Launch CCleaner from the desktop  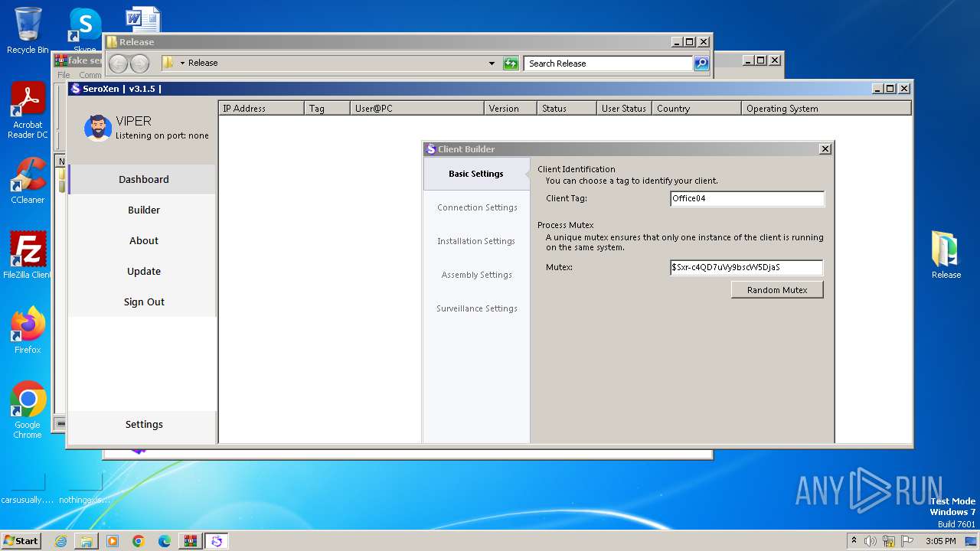[28, 181]
